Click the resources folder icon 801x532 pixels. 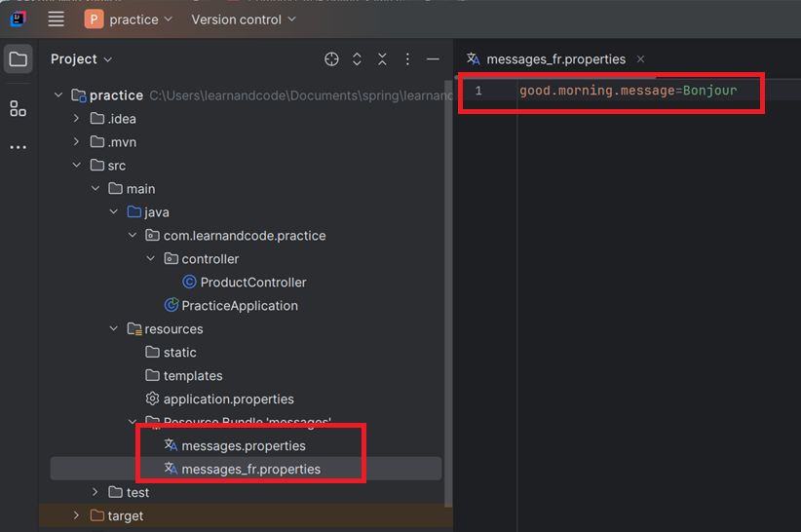pos(134,328)
